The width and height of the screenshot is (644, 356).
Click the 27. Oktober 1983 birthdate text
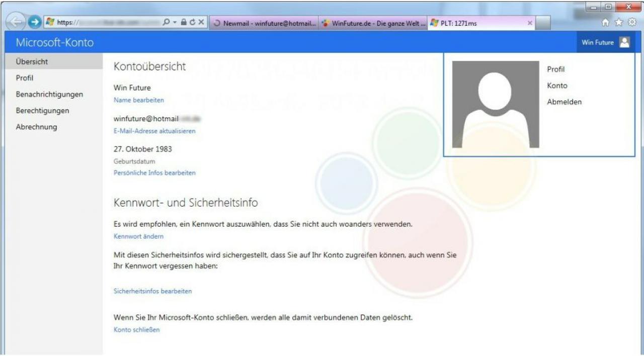(x=143, y=149)
